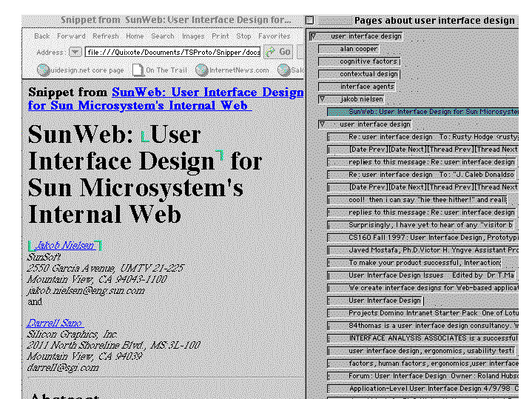The image size is (532, 399).
Task: Collapse the top user interface design node
Action: [x=313, y=36]
